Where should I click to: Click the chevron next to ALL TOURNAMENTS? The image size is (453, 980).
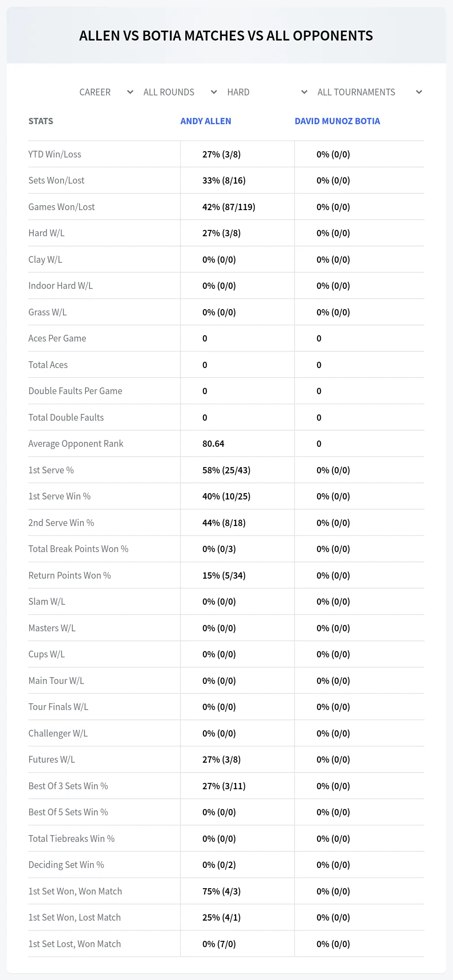pyautogui.click(x=419, y=92)
